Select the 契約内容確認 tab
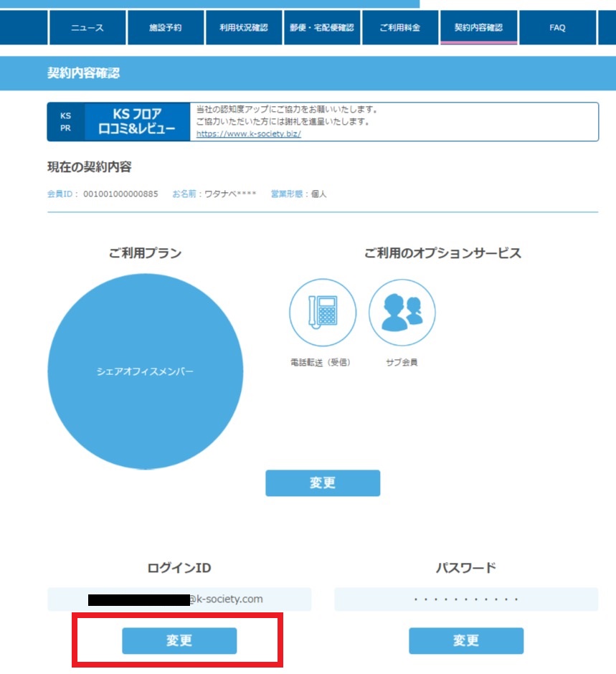616x674 pixels. pos(478,28)
